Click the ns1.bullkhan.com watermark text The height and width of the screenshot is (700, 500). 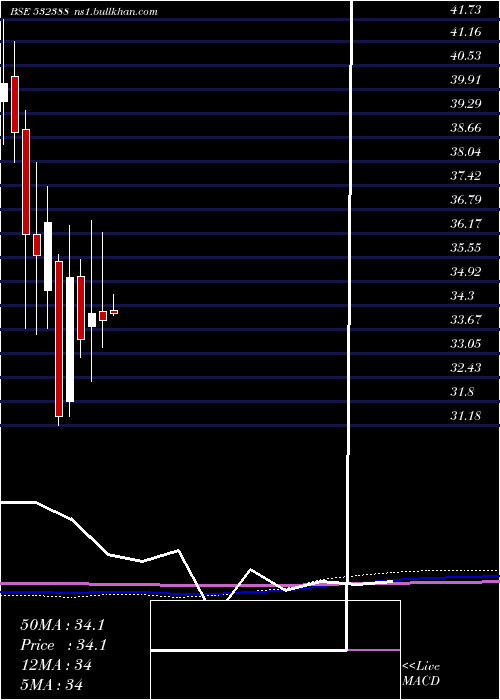pos(115,12)
